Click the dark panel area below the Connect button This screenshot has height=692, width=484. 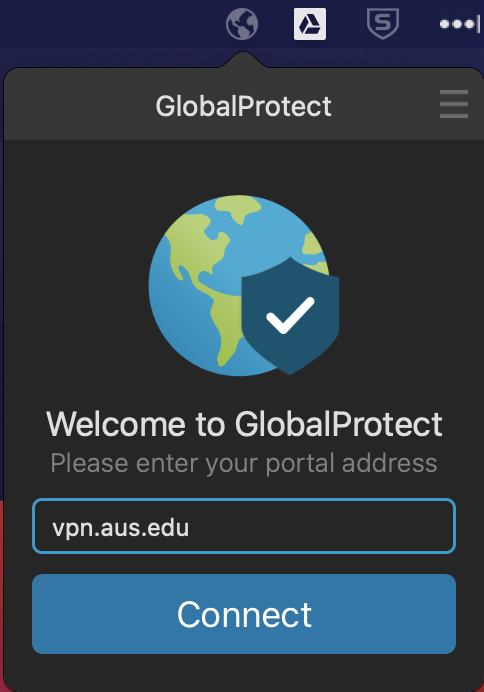pos(244,673)
